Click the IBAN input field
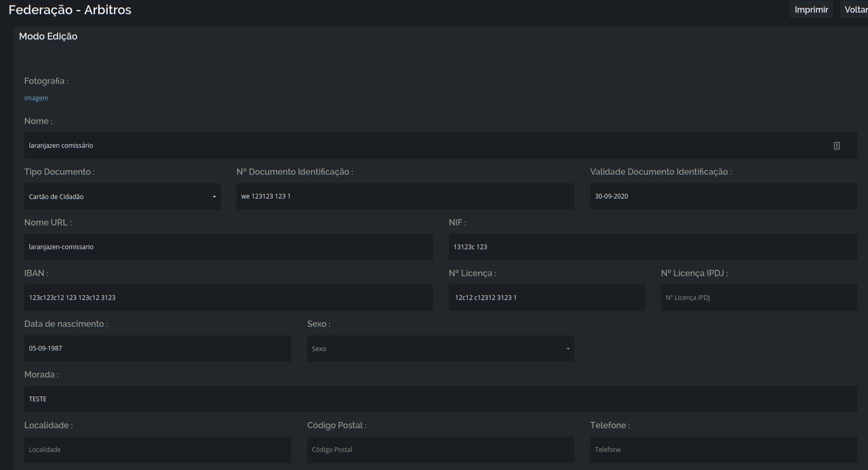 coord(229,298)
